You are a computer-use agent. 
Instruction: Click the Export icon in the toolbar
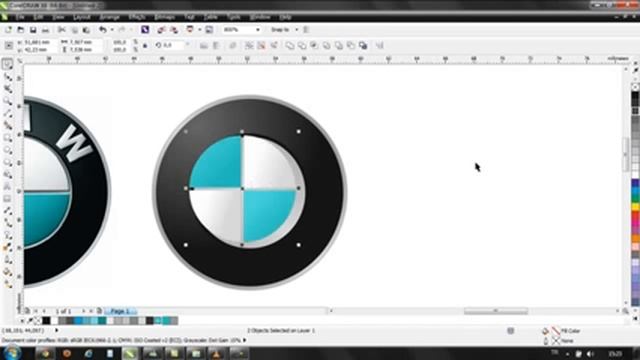(174, 30)
